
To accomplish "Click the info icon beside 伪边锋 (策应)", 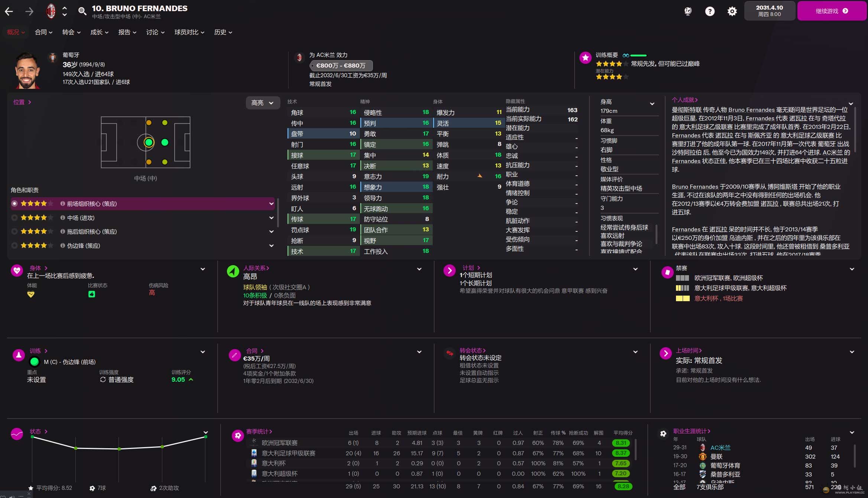I will (62, 245).
